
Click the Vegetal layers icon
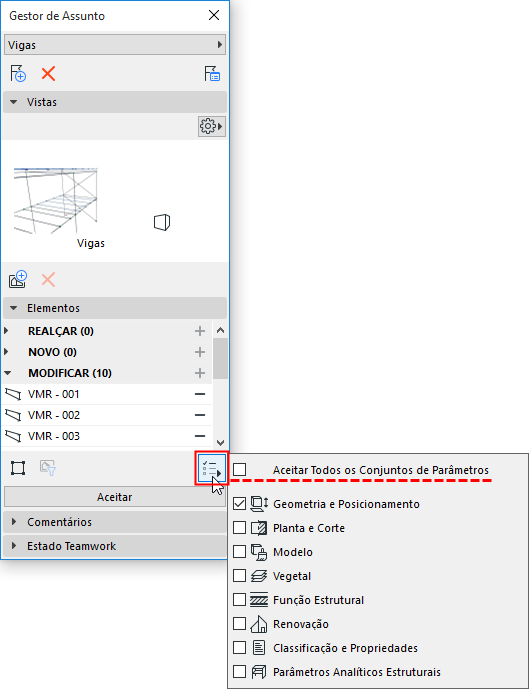point(259,576)
